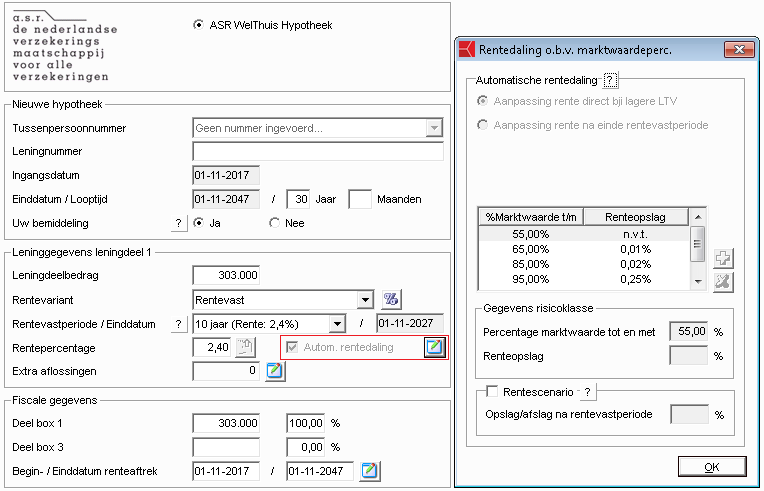Expand the Tussenpersoonnummer dropdown
This screenshot has height=491, width=764.
click(434, 128)
